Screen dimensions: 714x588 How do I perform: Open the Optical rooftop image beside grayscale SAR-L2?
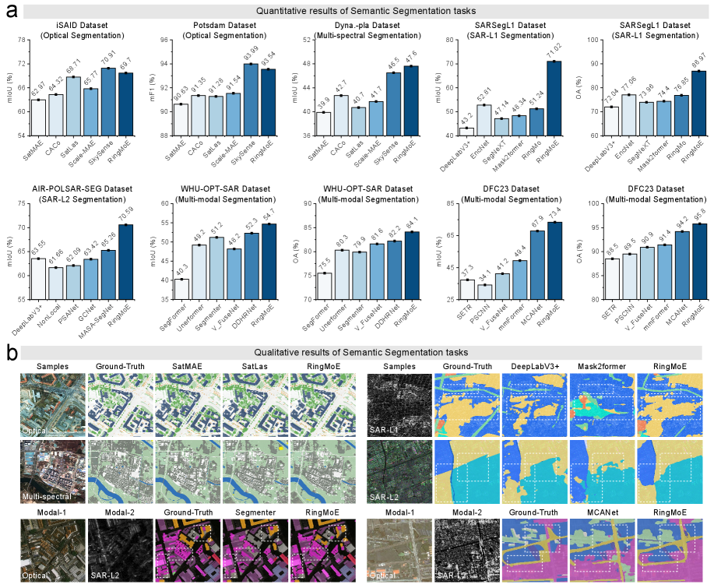(x=53, y=550)
